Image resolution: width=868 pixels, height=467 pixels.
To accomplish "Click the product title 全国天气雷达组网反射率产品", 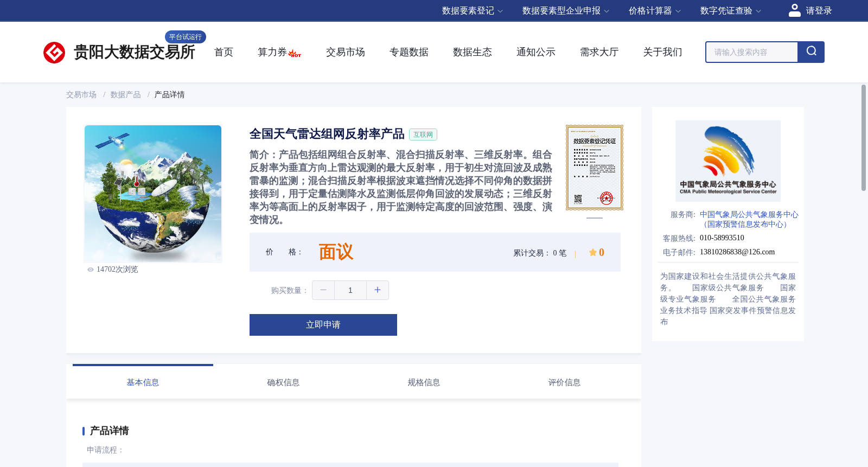I will pos(327,134).
